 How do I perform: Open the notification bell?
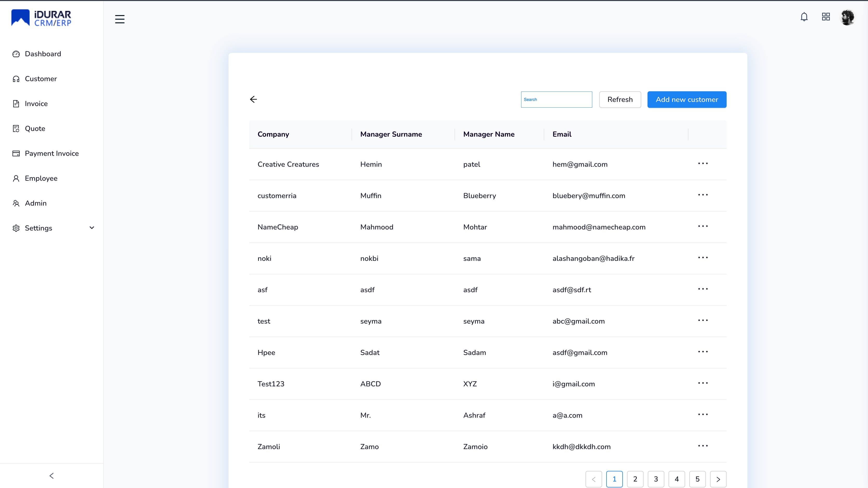point(804,17)
